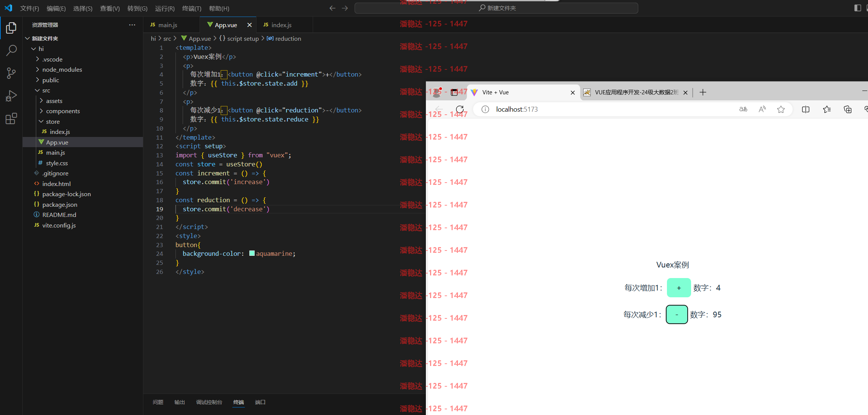Screen dimensions: 868x415
Task: Switch to the 端口 panel tab
Action: [x=260, y=402]
